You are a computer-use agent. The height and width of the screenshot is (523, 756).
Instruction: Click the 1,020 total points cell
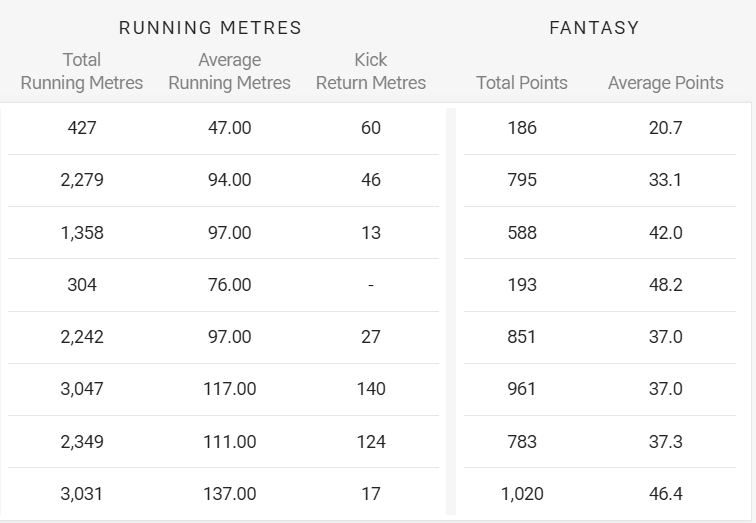pos(522,494)
